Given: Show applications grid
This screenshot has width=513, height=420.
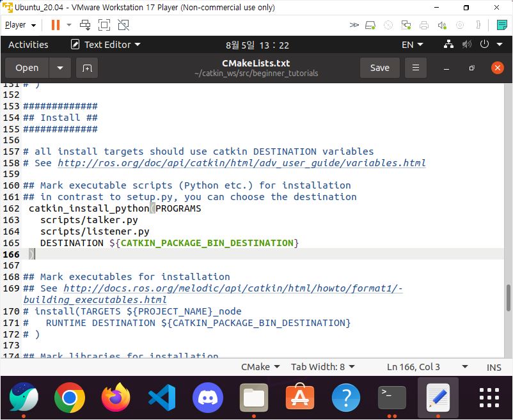Looking at the screenshot, I should (489, 398).
